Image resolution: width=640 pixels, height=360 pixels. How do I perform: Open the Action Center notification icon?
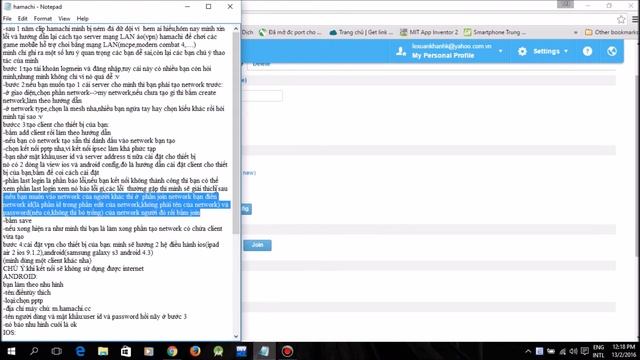(x=585, y=351)
